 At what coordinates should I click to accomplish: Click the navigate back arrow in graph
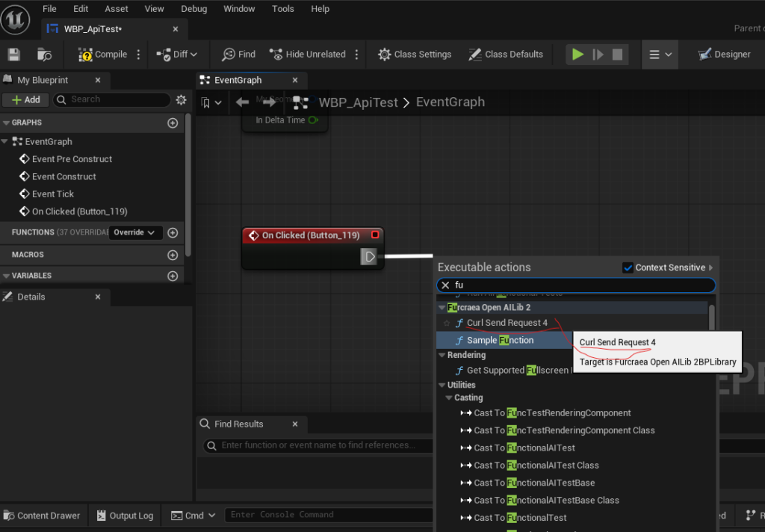pos(243,102)
